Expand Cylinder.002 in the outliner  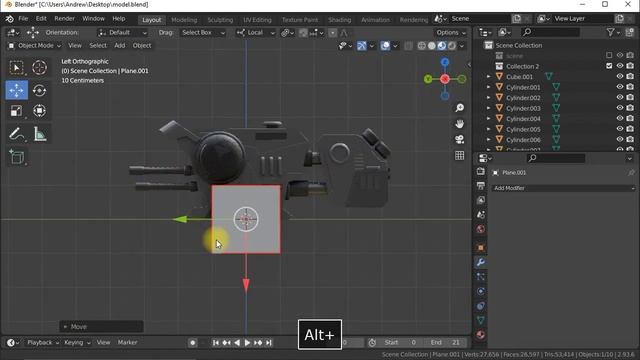tap(489, 98)
